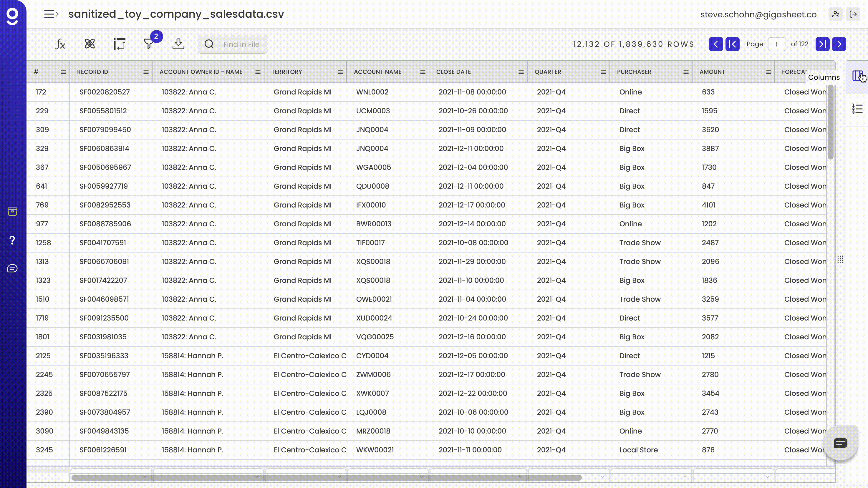Click the logout icon
This screenshot has height=488, width=868.
853,14
